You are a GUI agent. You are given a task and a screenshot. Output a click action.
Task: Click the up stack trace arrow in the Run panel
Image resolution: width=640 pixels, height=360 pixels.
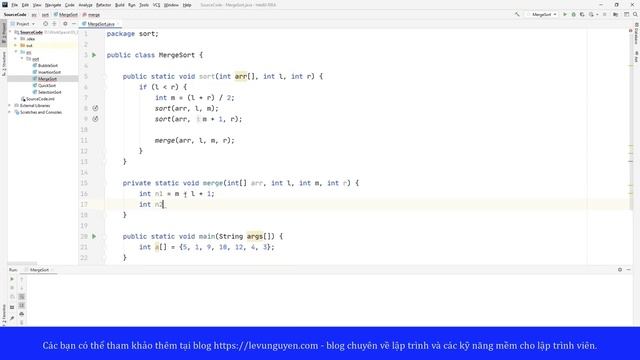[22, 279]
